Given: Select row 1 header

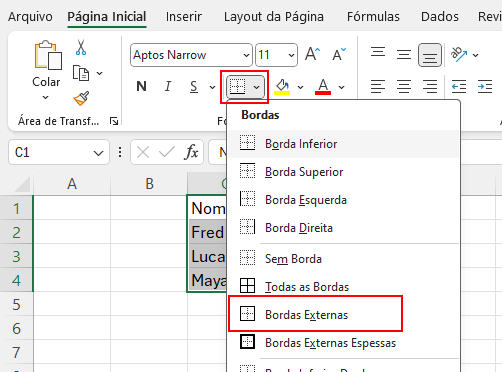Looking at the screenshot, I should (16, 209).
